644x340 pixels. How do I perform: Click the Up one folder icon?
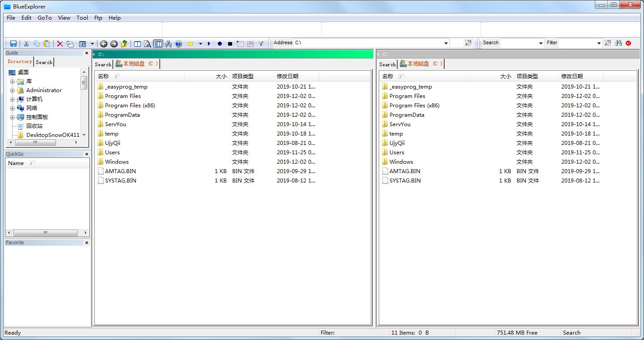coord(124,43)
